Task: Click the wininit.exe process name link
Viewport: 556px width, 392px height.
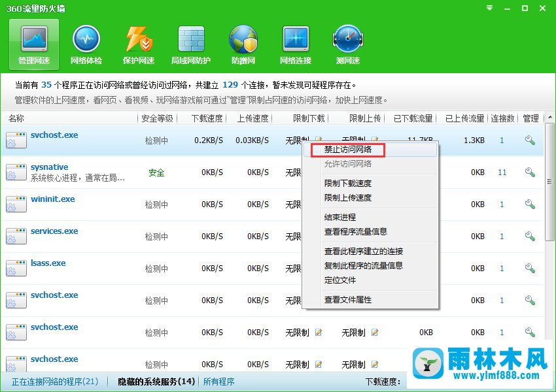Action: click(52, 199)
